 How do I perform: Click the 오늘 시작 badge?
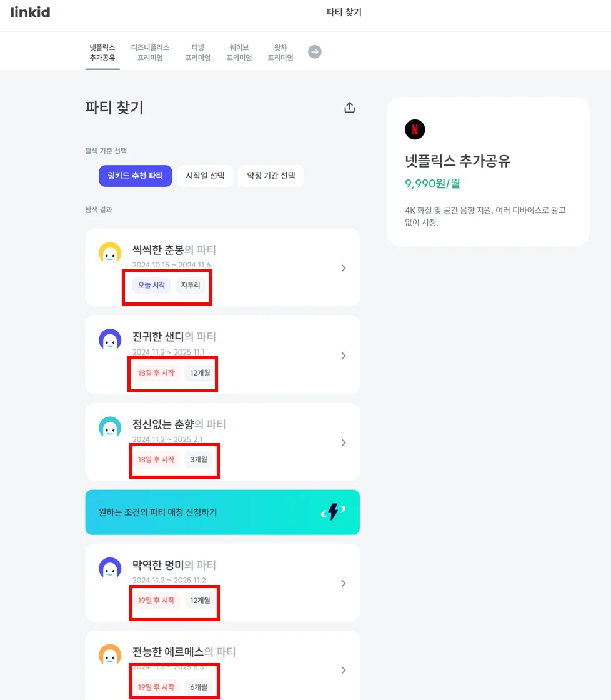click(152, 286)
